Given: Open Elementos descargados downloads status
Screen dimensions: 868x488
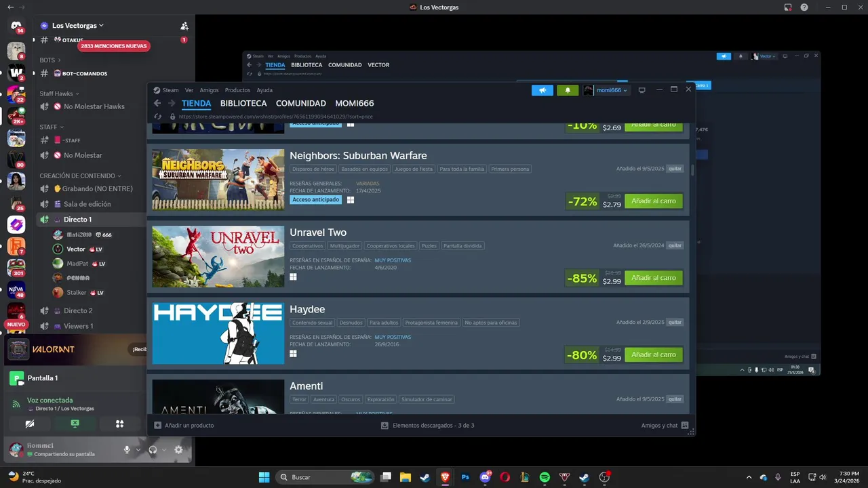Looking at the screenshot, I should coord(427,426).
